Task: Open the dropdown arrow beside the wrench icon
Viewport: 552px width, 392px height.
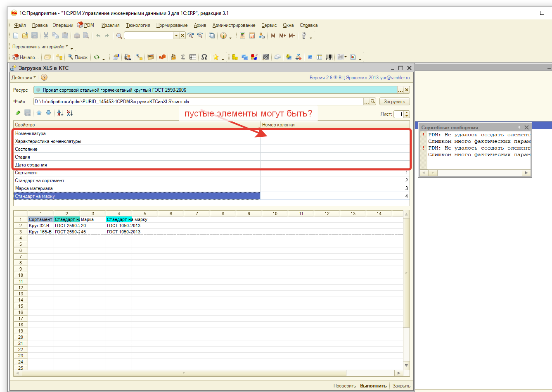Action: 311,38
